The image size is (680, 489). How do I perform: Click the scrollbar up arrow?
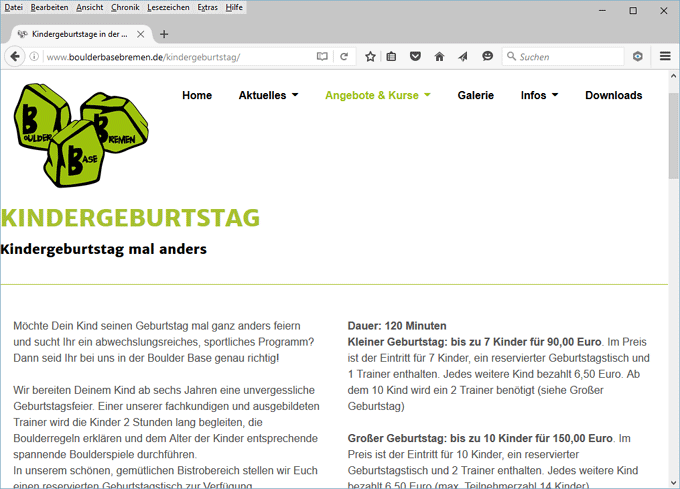[673, 76]
